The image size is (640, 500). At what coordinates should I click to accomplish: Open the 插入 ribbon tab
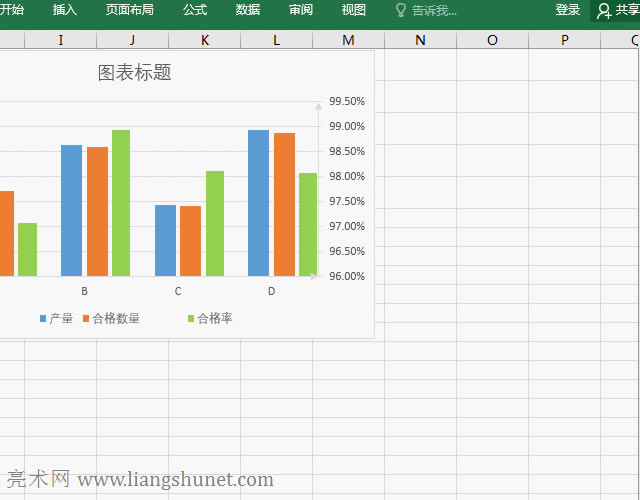pyautogui.click(x=64, y=10)
